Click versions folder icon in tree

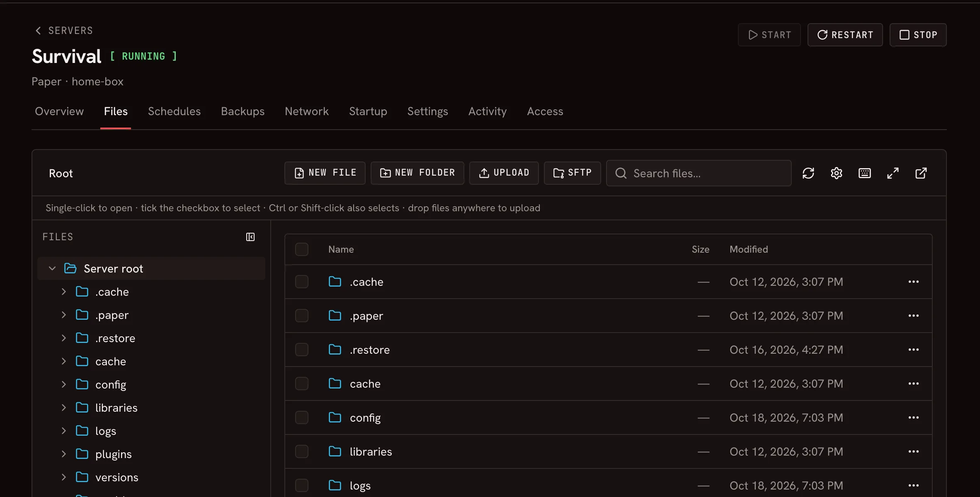[82, 477]
